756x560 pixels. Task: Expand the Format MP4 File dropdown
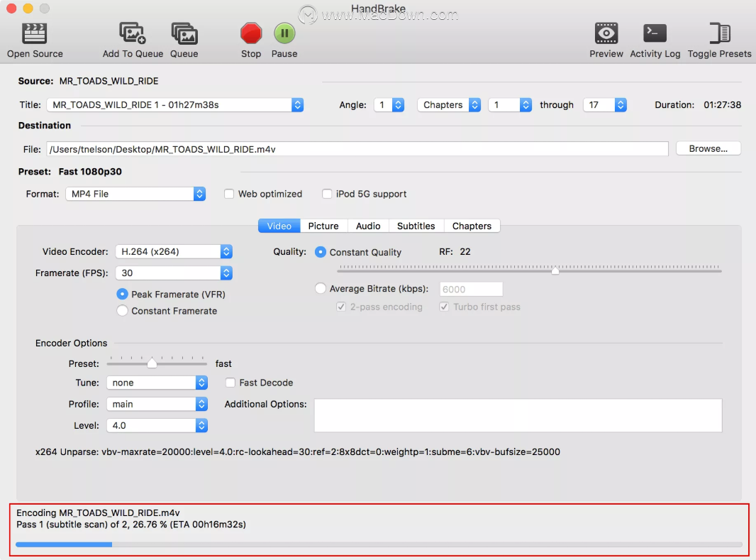click(x=135, y=194)
